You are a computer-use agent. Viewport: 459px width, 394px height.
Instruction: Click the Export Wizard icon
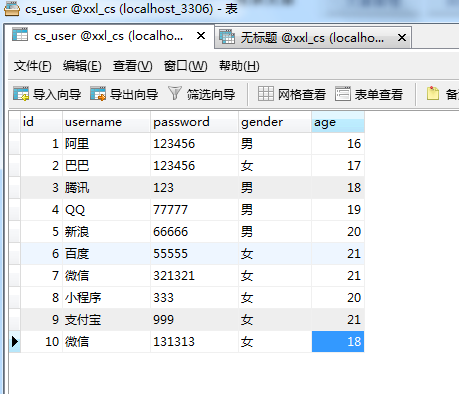click(x=98, y=94)
